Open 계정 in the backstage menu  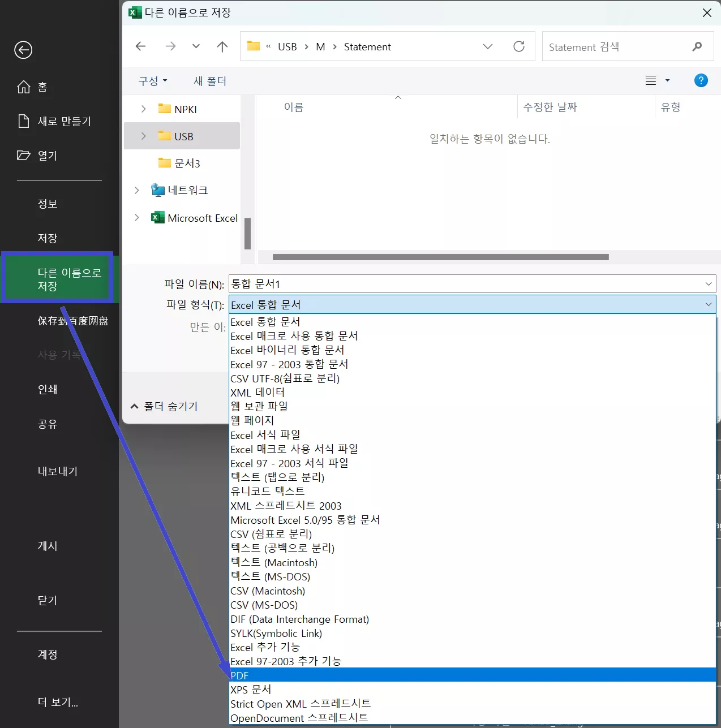48,654
